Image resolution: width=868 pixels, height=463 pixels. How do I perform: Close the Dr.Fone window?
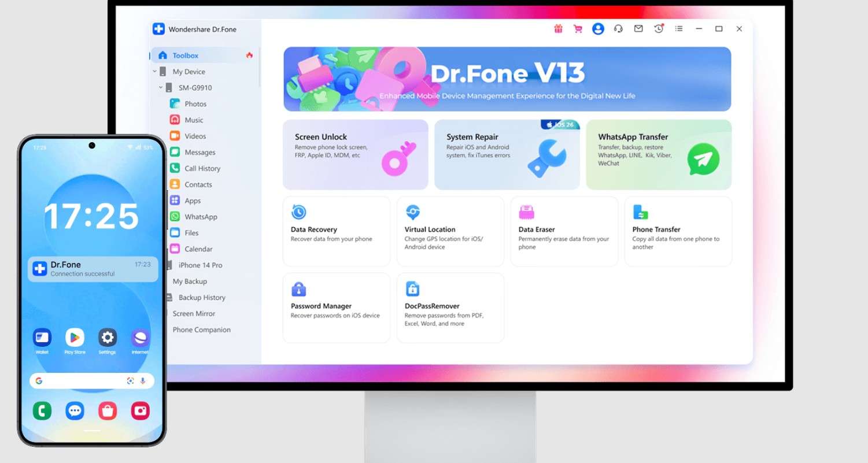click(739, 29)
